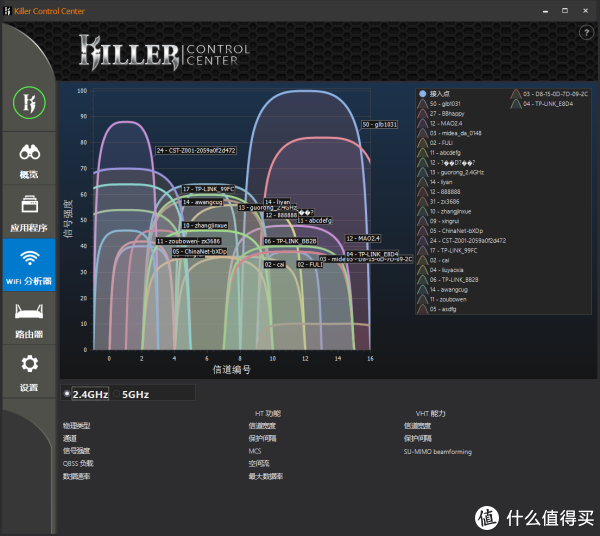Viewport: 600px width, 536px height.
Task: Click the HT 功能 section heading
Action: pyautogui.click(x=268, y=413)
